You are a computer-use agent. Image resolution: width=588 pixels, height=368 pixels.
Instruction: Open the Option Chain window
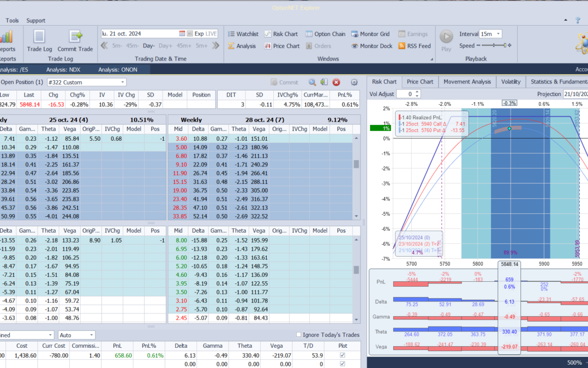(x=325, y=34)
